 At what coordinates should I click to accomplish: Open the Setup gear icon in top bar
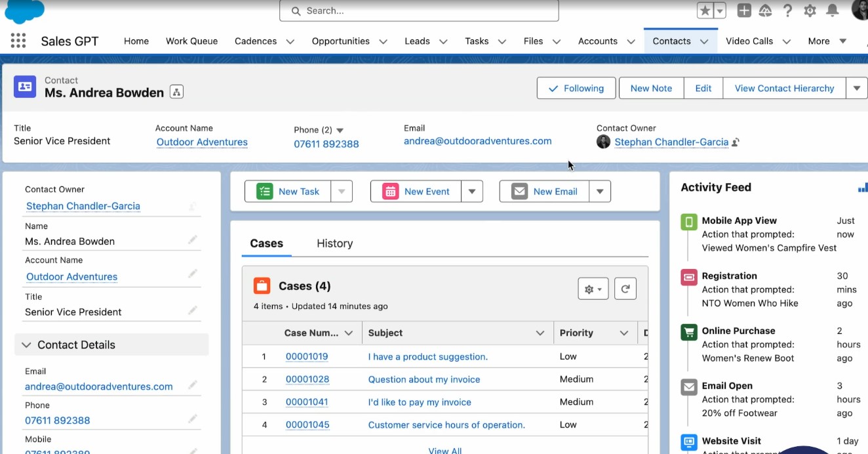[x=810, y=10]
